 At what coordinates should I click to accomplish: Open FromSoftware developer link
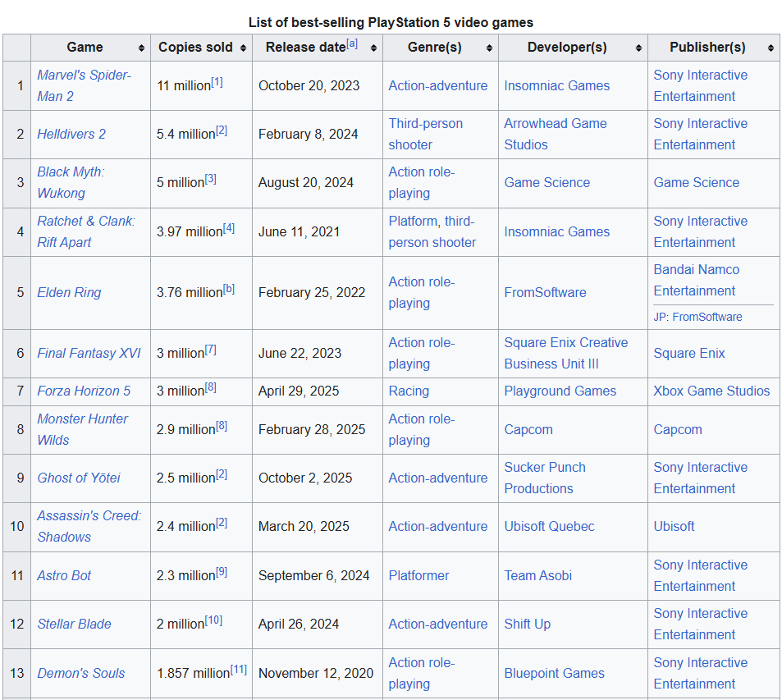tap(545, 292)
